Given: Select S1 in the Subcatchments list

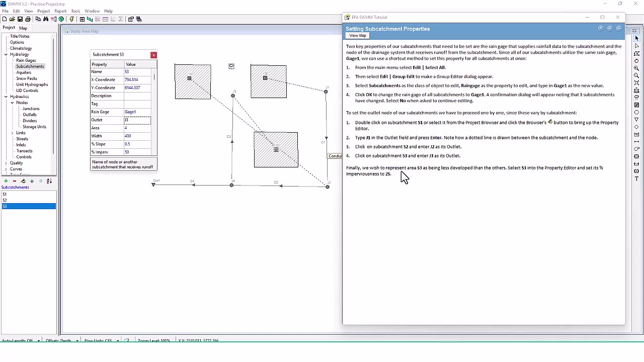Looking at the screenshot, I should [28, 194].
